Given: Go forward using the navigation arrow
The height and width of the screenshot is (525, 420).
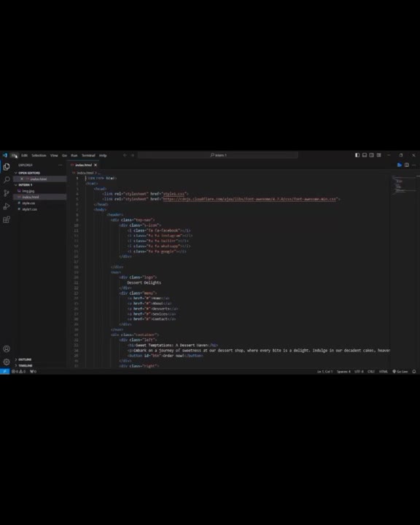Looking at the screenshot, I should click(x=133, y=155).
